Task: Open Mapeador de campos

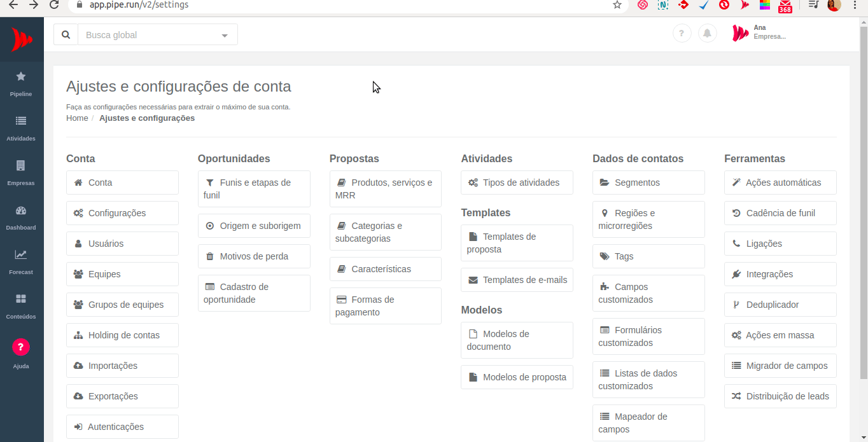Action: click(648, 423)
